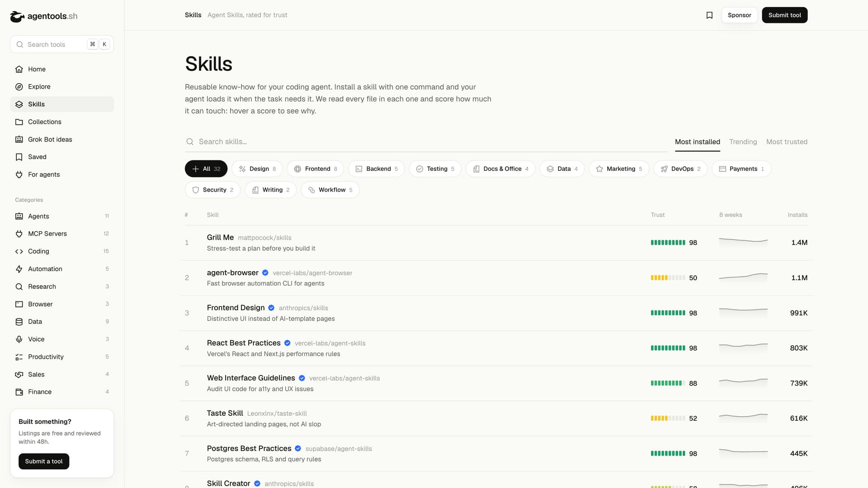868x488 pixels.
Task: Click the verified badge next to React Best Practices
Action: [287, 343]
